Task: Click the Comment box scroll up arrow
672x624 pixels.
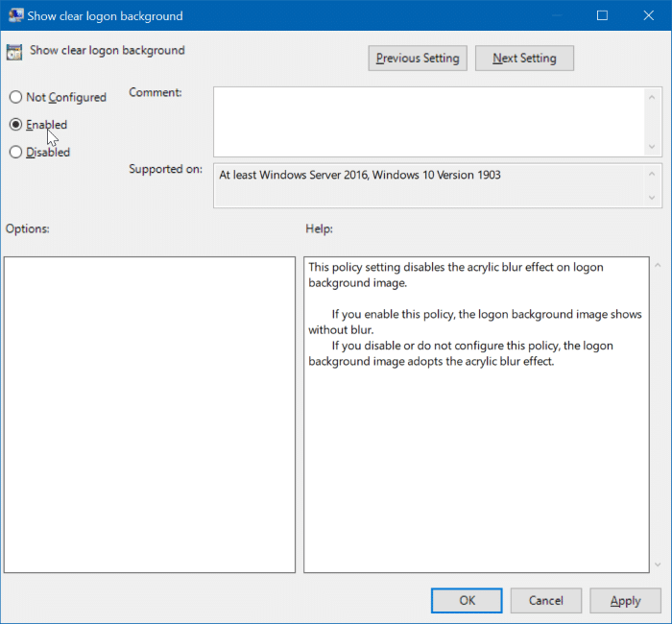Action: [x=652, y=97]
